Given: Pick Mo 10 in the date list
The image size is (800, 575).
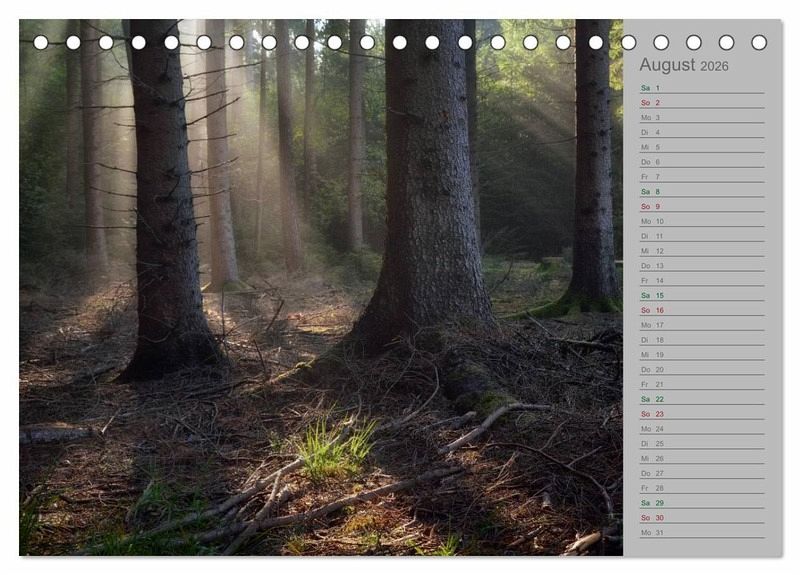Looking at the screenshot, I should click(x=701, y=221).
